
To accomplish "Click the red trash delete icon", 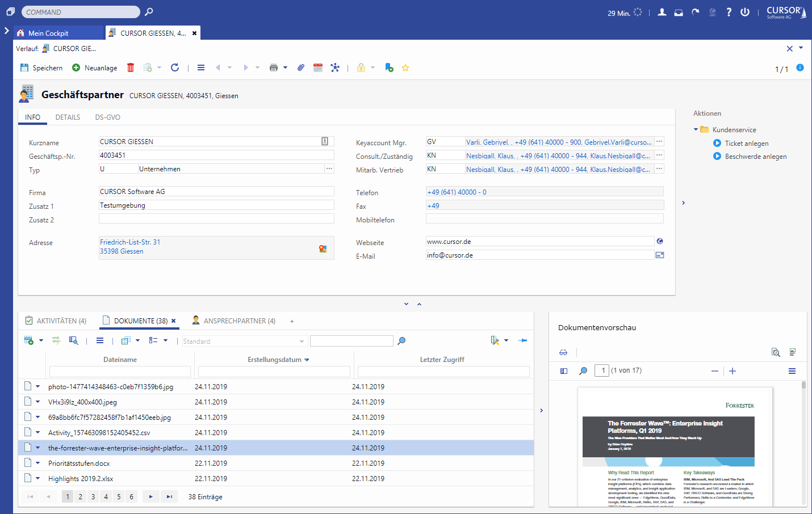I will [x=131, y=68].
